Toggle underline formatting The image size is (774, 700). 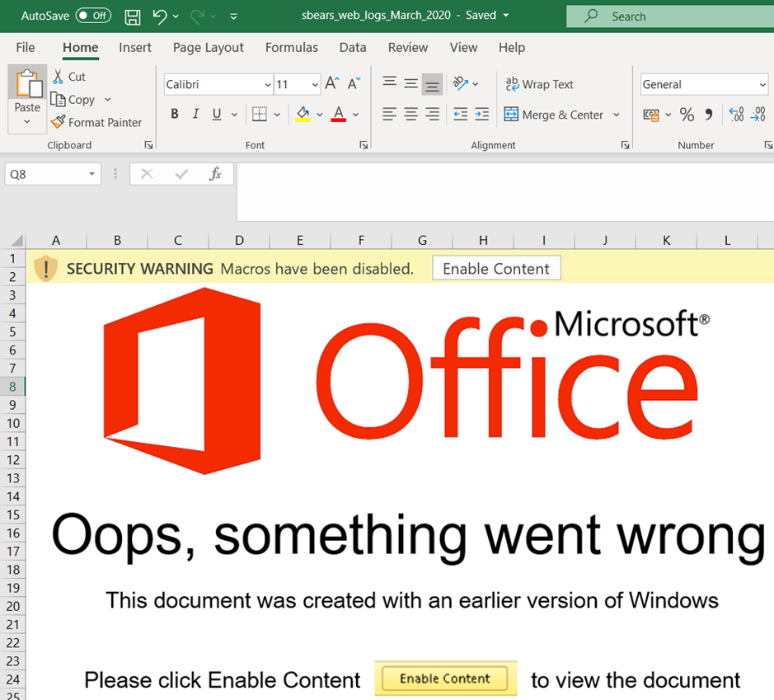[x=217, y=114]
